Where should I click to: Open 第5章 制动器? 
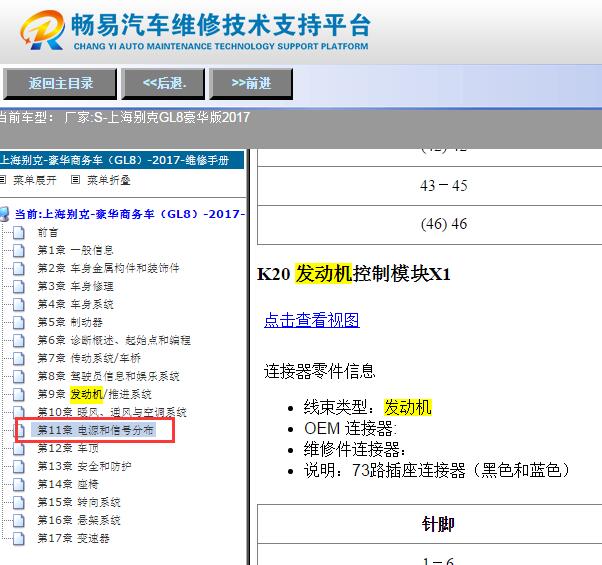70,322
